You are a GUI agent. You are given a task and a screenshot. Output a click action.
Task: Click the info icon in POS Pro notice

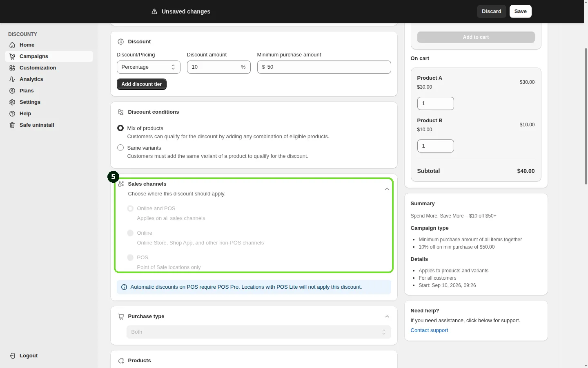[x=124, y=287]
